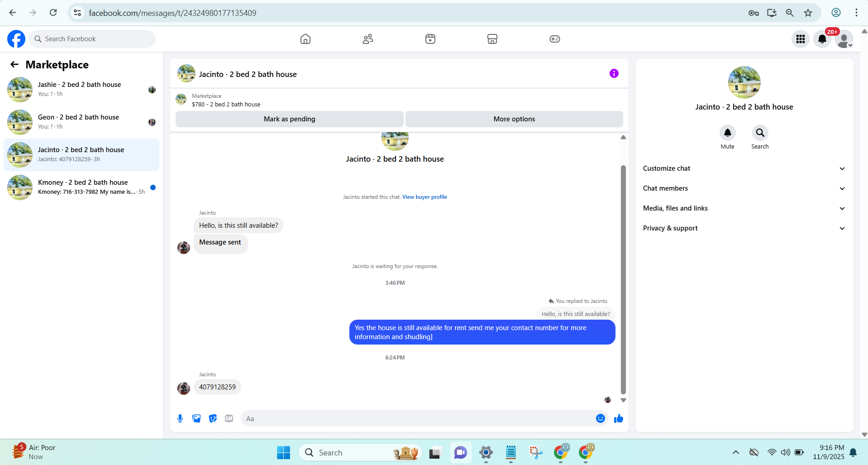
Task: Open the View buyer profile link
Action: 424,197
